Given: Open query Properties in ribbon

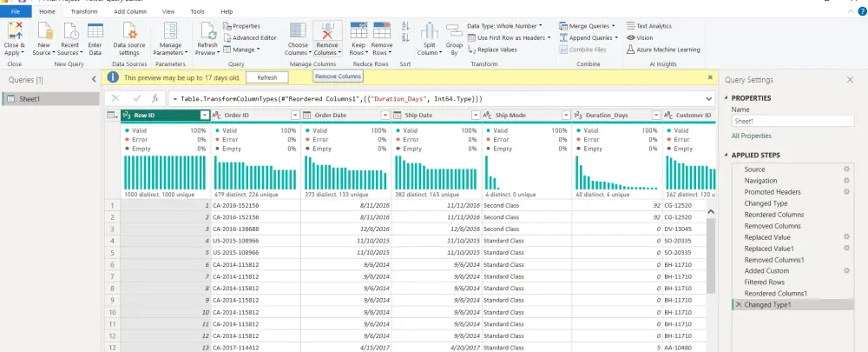Looking at the screenshot, I should pyautogui.click(x=241, y=26).
